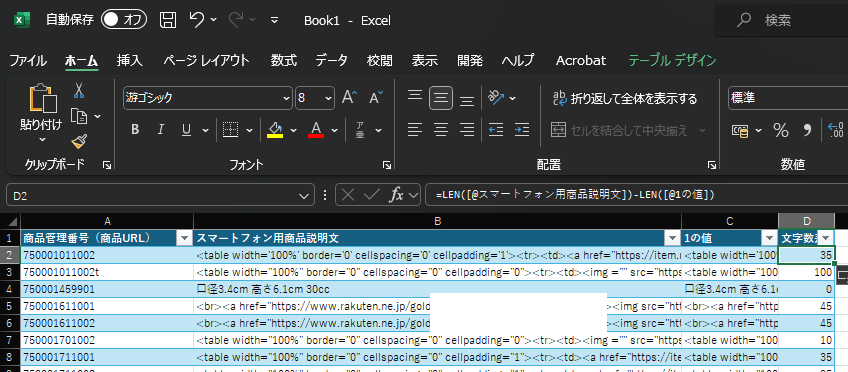Click the Orientation text angle icon

(x=496, y=98)
